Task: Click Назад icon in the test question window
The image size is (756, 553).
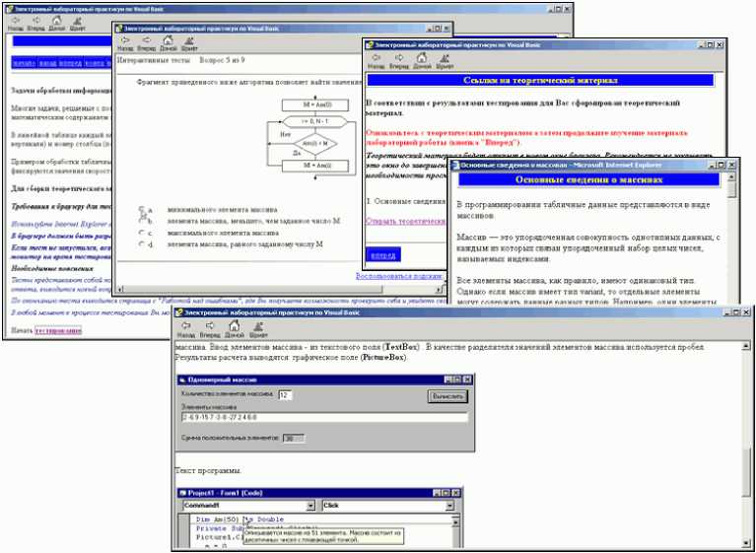Action: pos(125,40)
